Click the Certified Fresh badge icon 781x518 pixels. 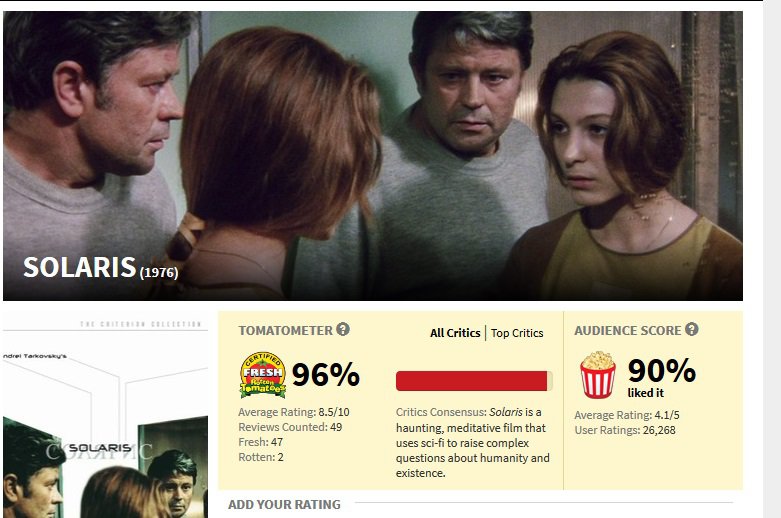pos(263,376)
